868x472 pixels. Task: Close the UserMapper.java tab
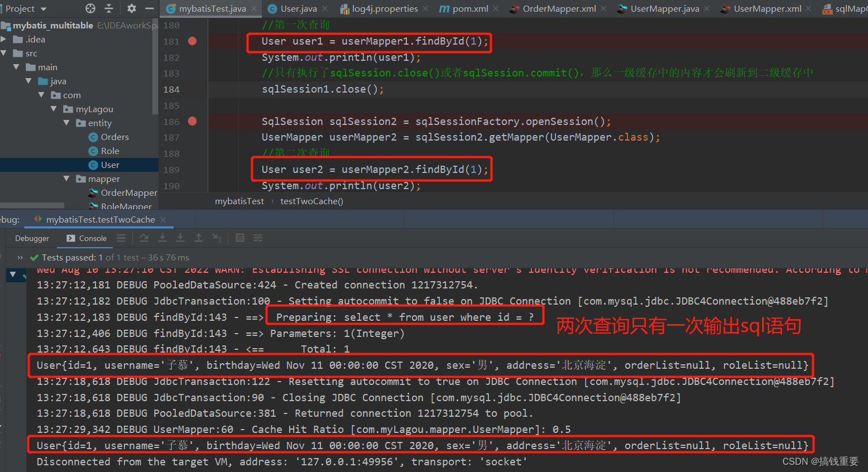coord(707,8)
